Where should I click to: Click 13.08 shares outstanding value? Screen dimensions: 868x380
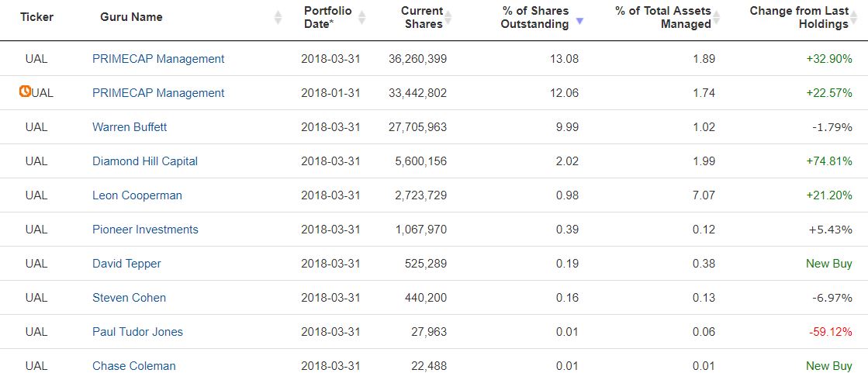coord(565,59)
